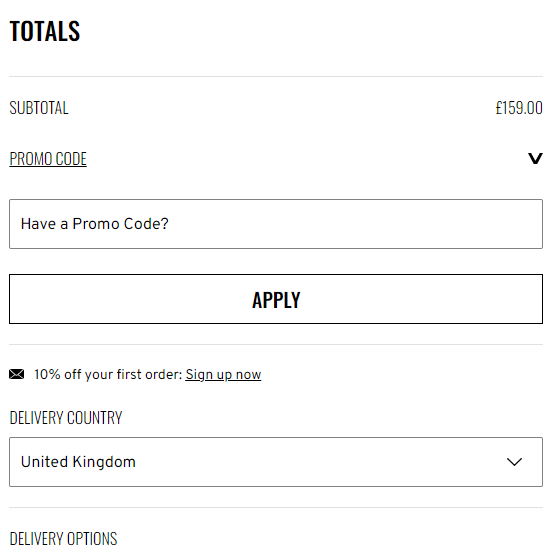Click the chevron arrow in the delivery country box
The height and width of the screenshot is (560, 556).
[514, 462]
